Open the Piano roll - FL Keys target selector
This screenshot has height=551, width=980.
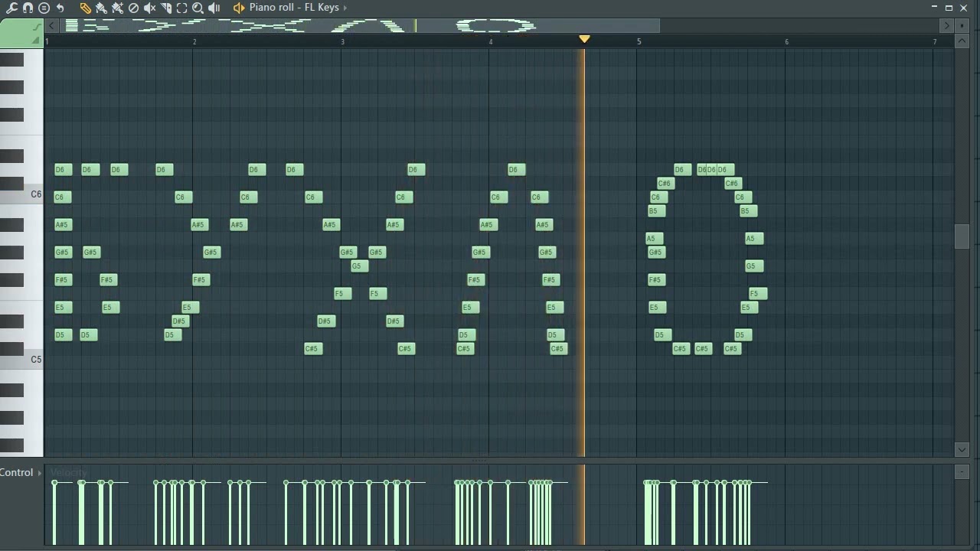coord(294,8)
